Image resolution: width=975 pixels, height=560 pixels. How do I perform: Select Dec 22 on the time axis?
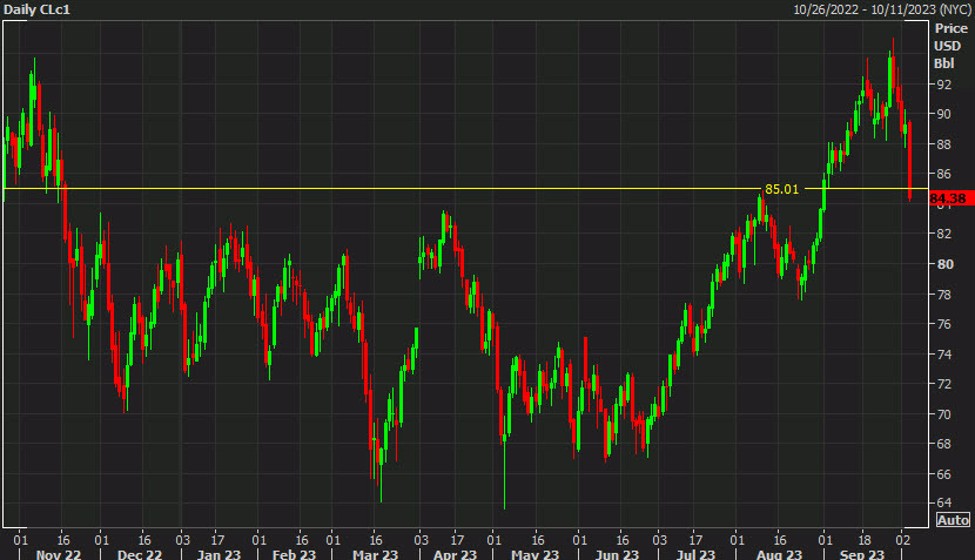click(139, 553)
